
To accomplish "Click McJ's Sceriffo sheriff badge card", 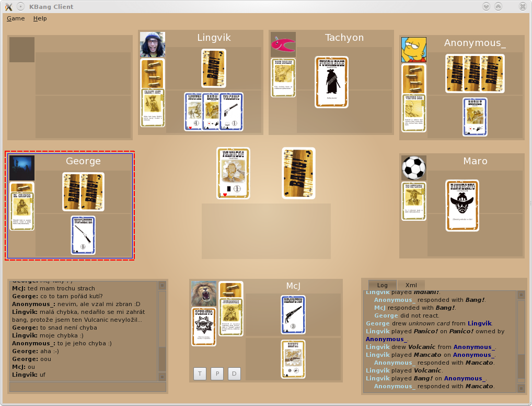I will tap(203, 326).
